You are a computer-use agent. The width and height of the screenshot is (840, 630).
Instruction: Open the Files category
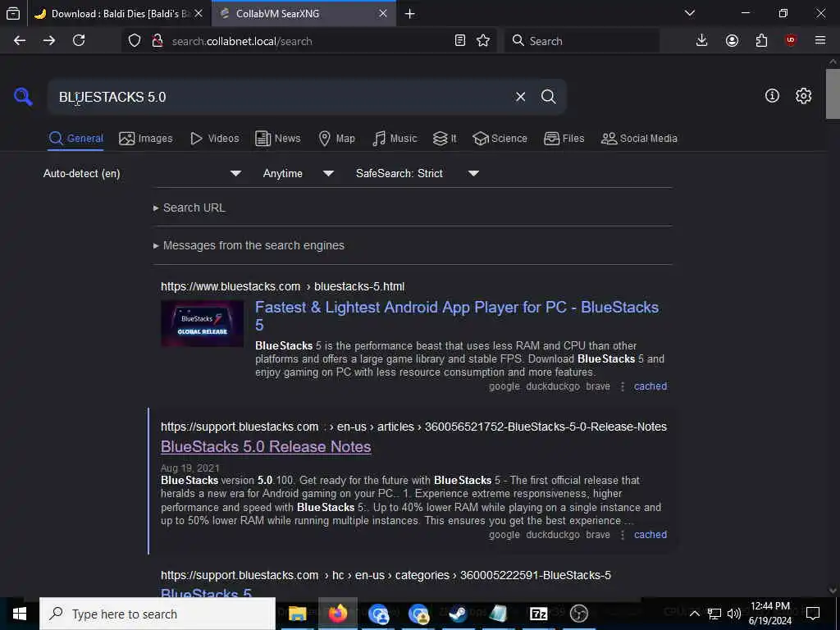[x=564, y=138]
